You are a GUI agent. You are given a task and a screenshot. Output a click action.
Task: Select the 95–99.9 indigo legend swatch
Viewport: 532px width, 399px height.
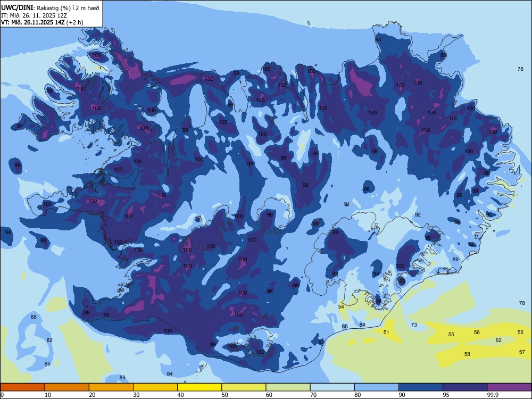pyautogui.click(x=465, y=387)
